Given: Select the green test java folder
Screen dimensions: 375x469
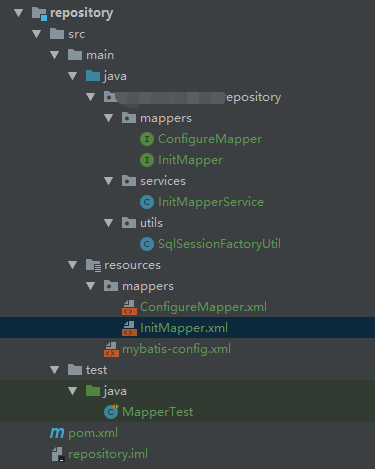Looking at the screenshot, I should point(115,391).
